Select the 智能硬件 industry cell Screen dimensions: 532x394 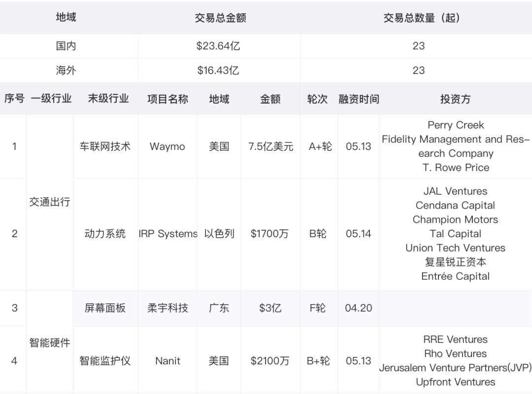point(50,343)
